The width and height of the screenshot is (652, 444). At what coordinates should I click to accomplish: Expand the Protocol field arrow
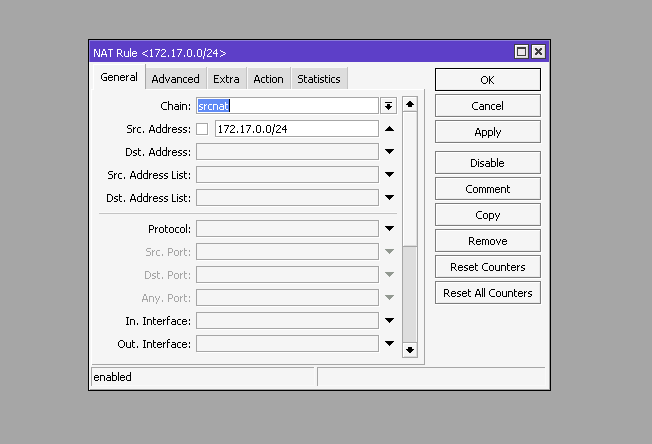389,229
